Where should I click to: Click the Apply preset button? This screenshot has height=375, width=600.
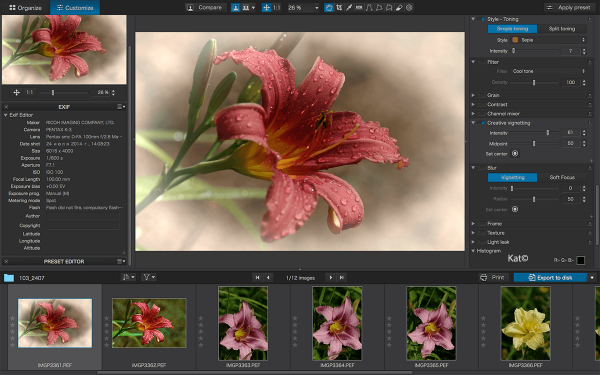568,8
